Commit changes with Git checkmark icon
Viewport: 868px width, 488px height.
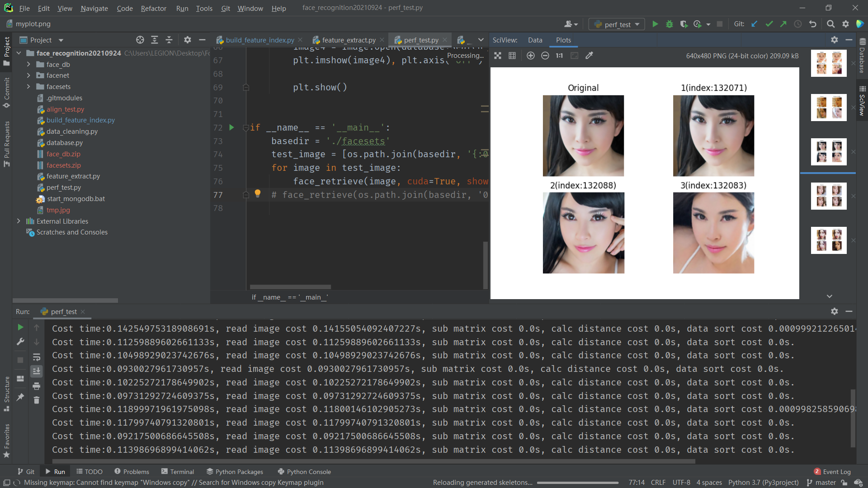pos(769,24)
